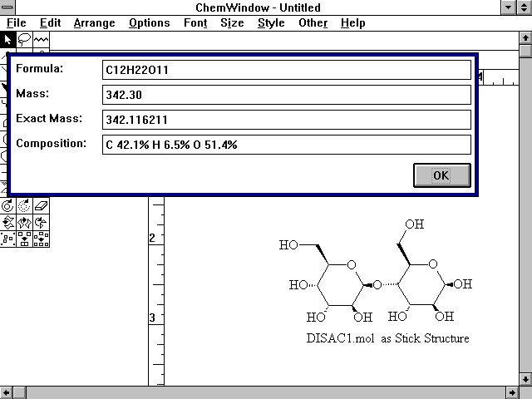Open the Options menu

pyautogui.click(x=150, y=23)
